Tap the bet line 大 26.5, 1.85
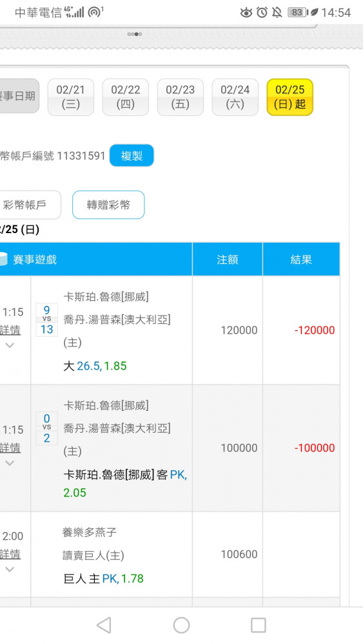The width and height of the screenshot is (363, 644). (x=95, y=366)
